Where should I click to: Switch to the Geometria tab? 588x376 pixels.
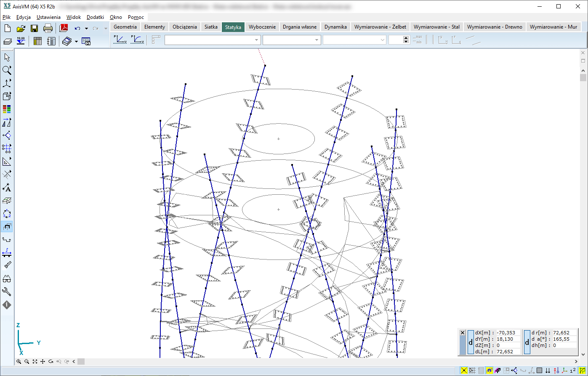coord(125,26)
